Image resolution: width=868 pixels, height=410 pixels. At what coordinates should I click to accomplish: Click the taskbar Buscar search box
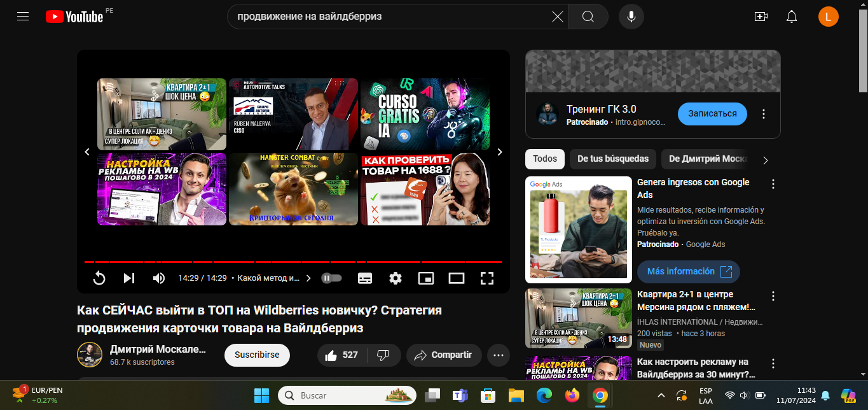347,395
